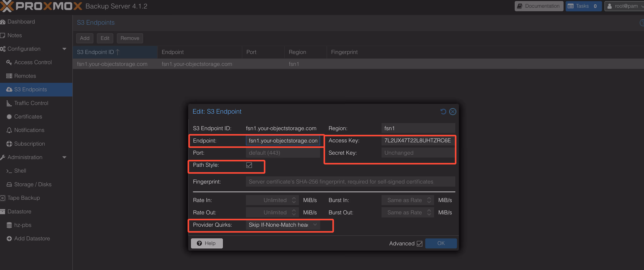Increase Rate In using the stepper arrow
644x270 pixels.
coord(294,198)
